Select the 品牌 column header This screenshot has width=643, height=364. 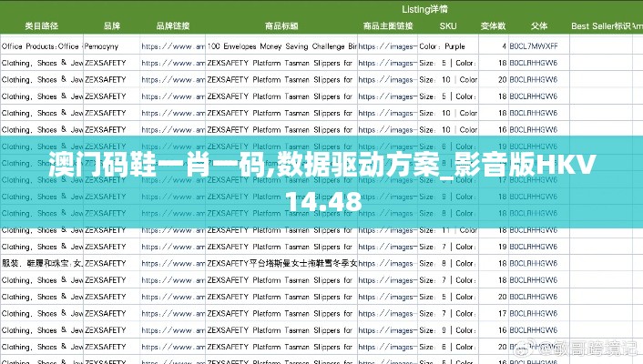pos(111,26)
